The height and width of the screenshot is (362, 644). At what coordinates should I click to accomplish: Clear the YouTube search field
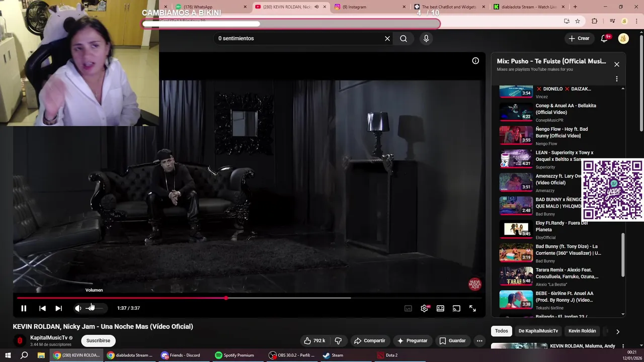pyautogui.click(x=387, y=38)
